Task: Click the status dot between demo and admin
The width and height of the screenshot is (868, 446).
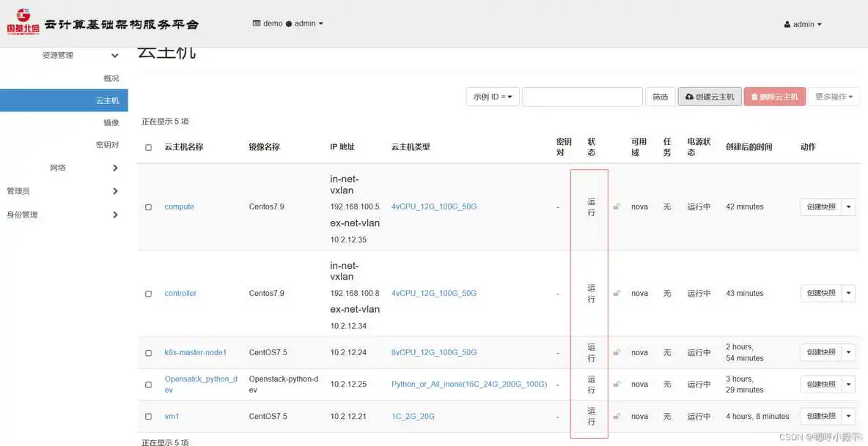Action: [x=289, y=23]
